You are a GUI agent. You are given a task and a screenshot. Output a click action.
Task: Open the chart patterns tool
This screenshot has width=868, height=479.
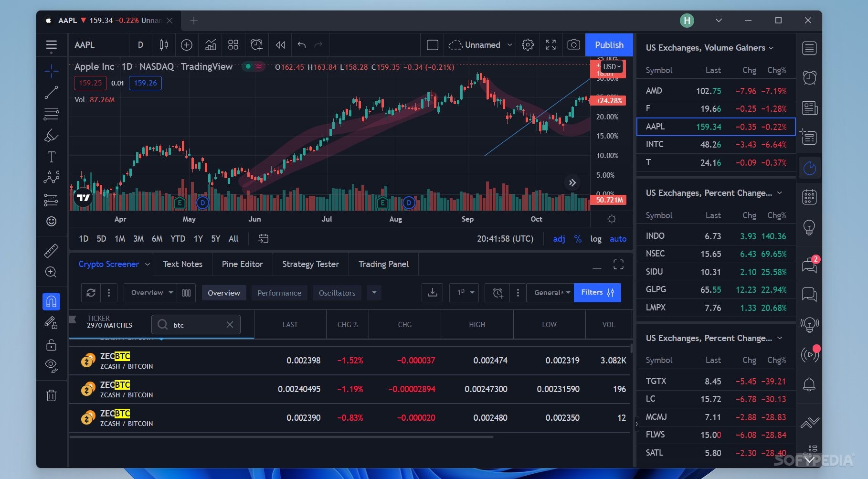(51, 177)
